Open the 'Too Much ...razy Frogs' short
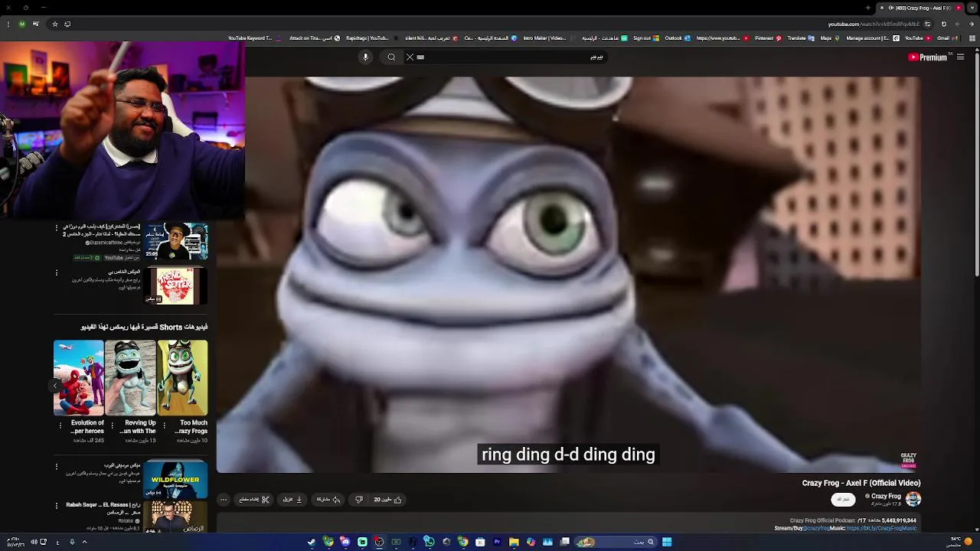 [182, 378]
